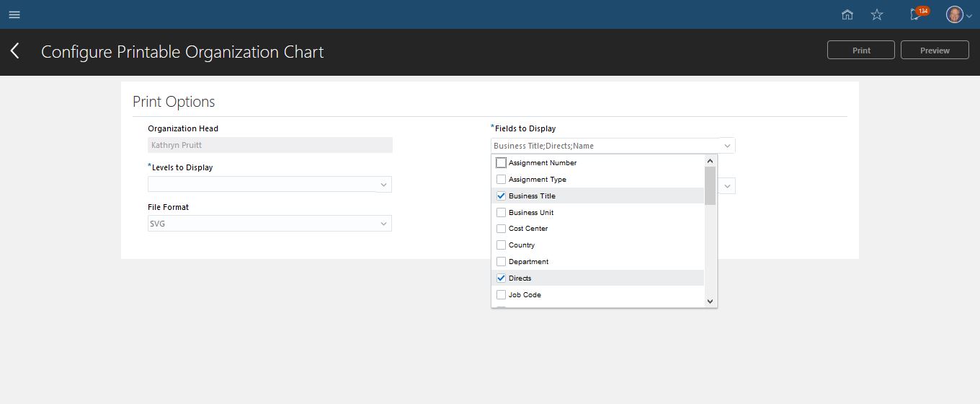The width and height of the screenshot is (980, 404).
Task: Check the Business Unit checkbox
Action: (x=501, y=213)
